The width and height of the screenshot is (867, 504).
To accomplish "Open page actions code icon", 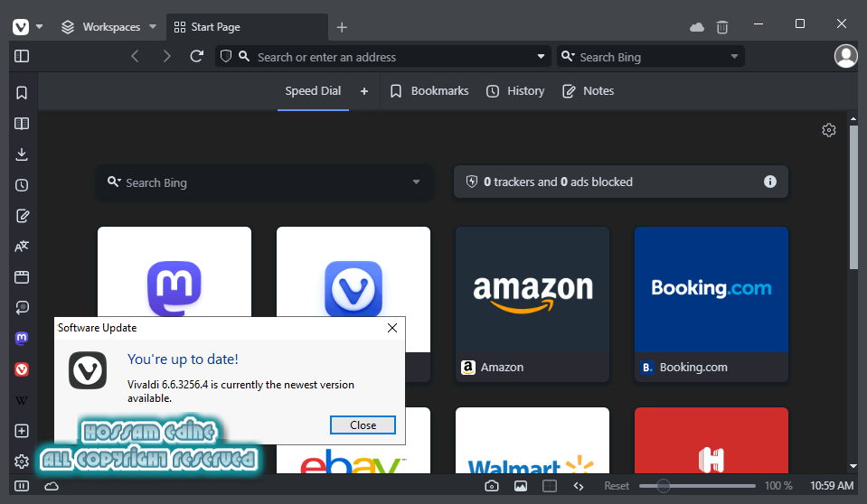I will [x=579, y=486].
